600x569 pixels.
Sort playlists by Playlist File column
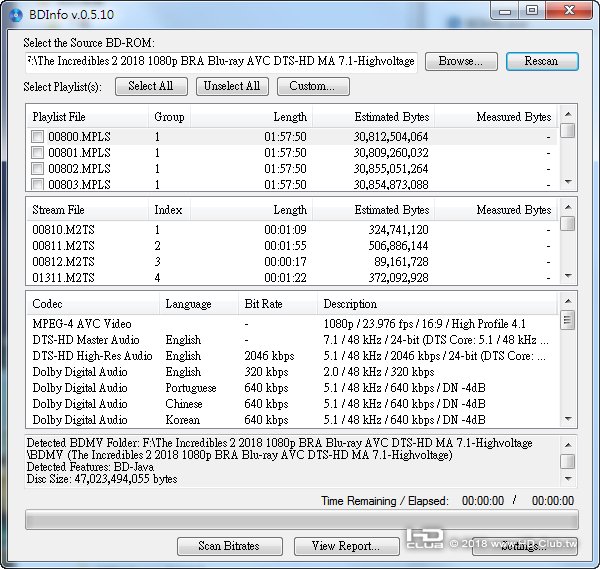point(88,117)
